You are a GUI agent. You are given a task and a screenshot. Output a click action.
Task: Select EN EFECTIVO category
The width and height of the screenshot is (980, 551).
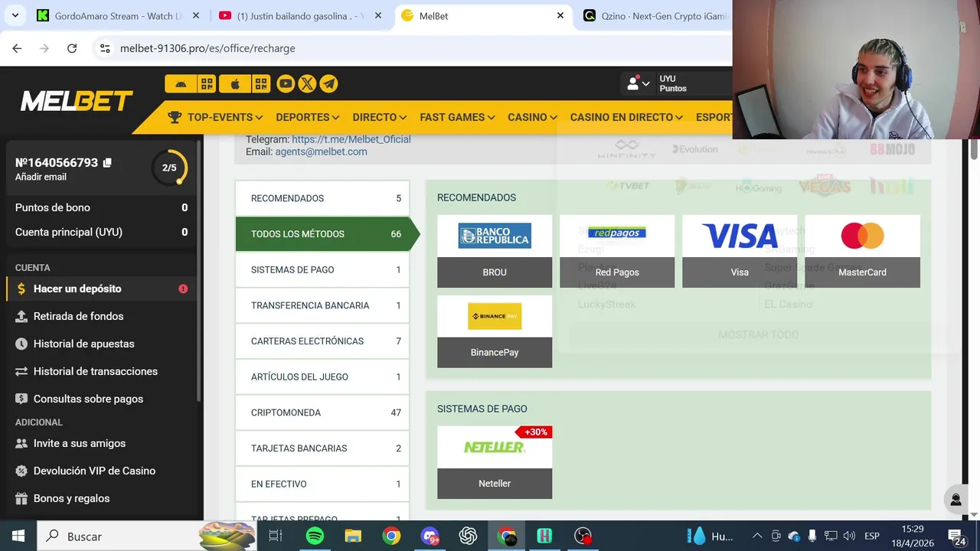(322, 484)
